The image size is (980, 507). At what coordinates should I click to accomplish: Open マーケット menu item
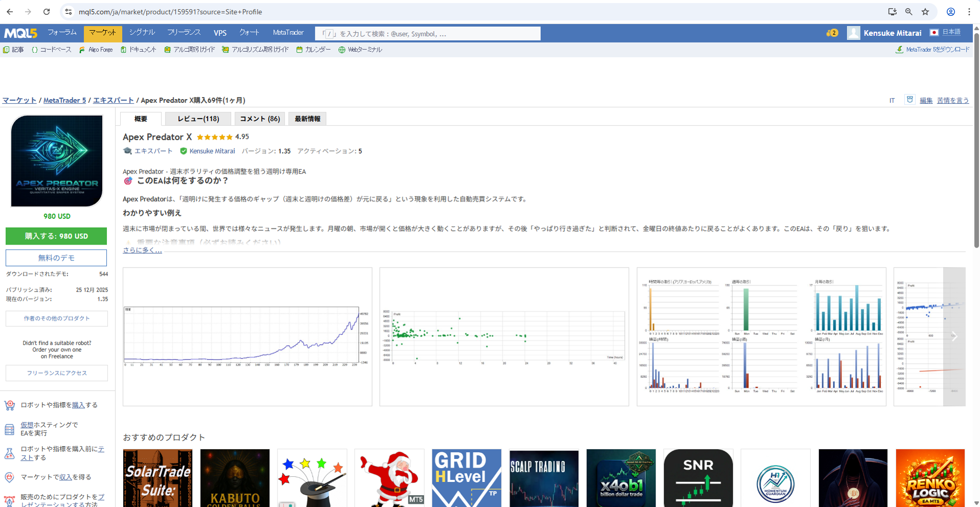coord(103,33)
